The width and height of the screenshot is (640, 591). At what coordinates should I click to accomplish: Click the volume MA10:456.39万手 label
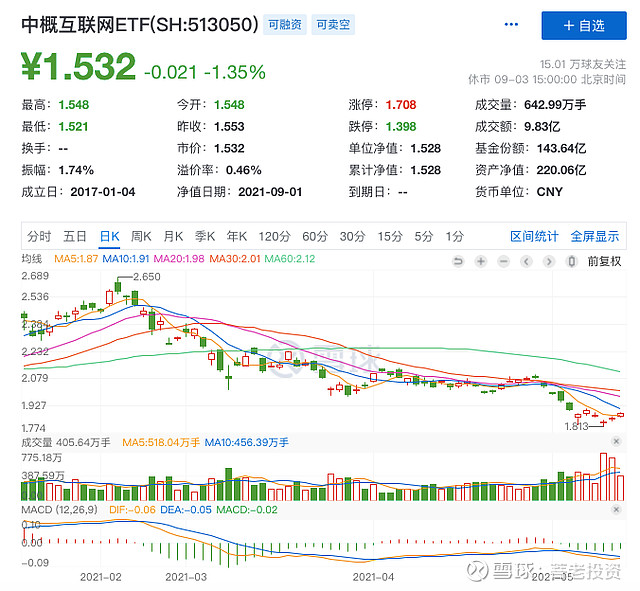(x=247, y=442)
